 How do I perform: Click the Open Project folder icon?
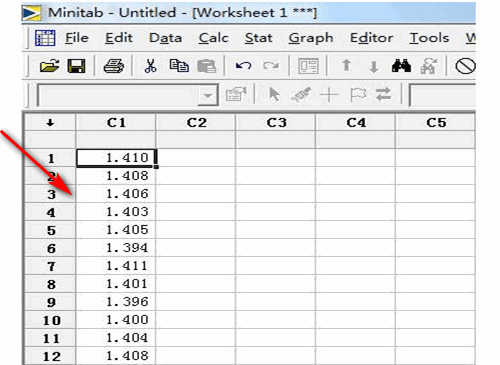pyautogui.click(x=49, y=66)
